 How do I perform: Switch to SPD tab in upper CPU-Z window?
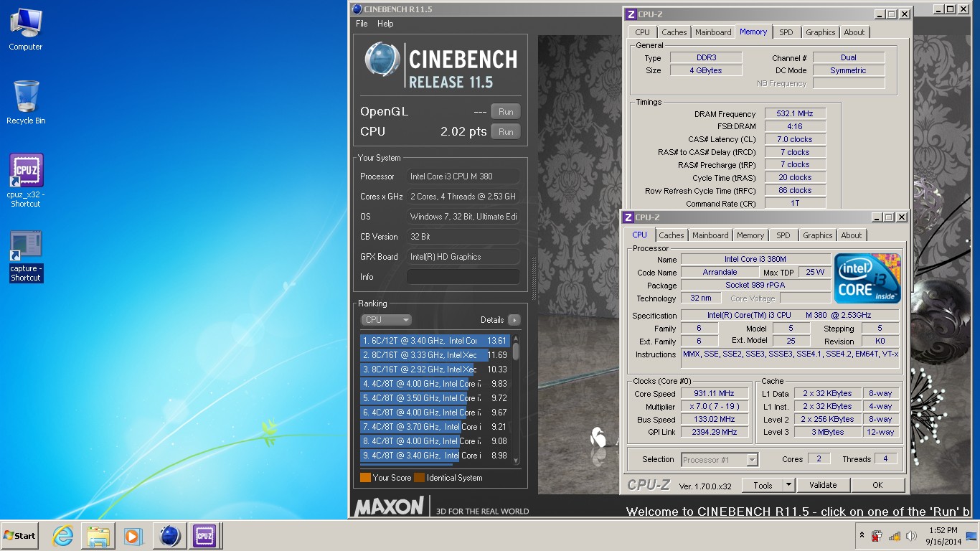tap(786, 32)
